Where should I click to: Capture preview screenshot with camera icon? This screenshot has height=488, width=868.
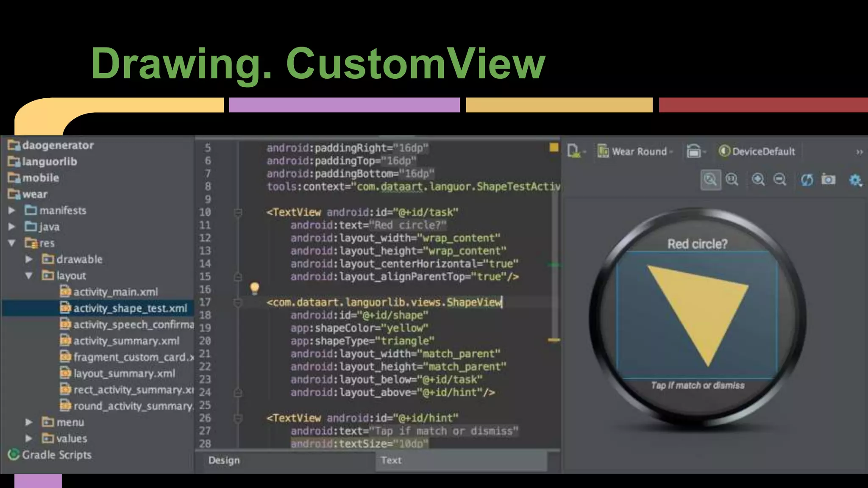(828, 180)
